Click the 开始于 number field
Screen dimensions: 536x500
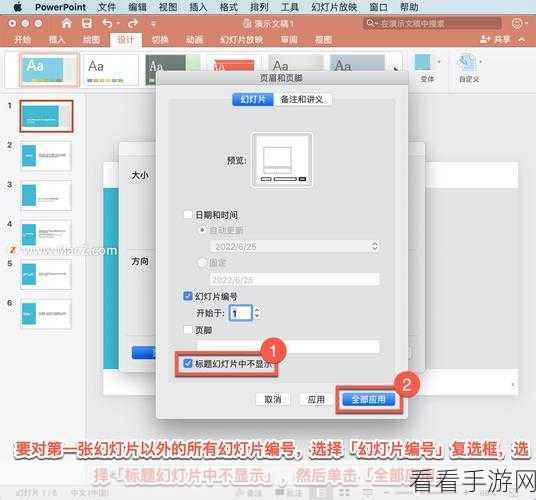241,313
